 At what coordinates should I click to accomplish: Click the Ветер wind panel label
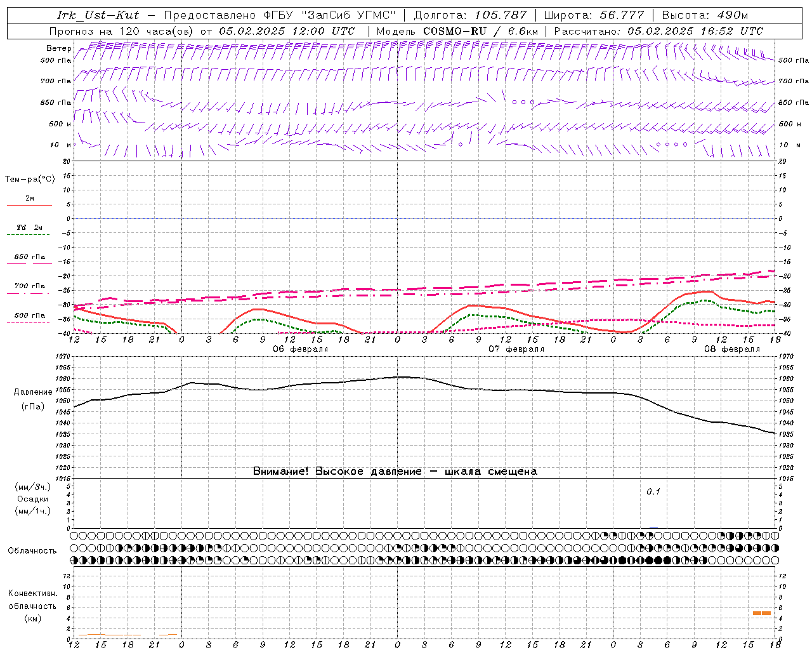coord(58,48)
